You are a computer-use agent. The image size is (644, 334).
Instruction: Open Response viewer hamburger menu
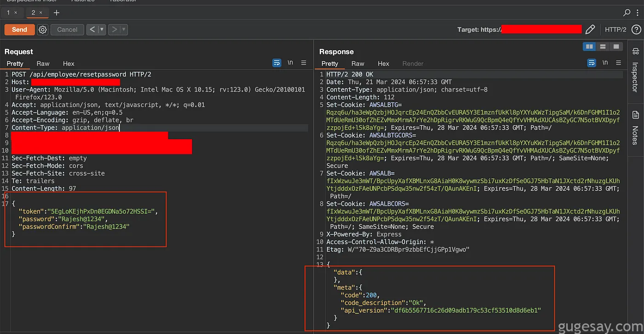[619, 63]
